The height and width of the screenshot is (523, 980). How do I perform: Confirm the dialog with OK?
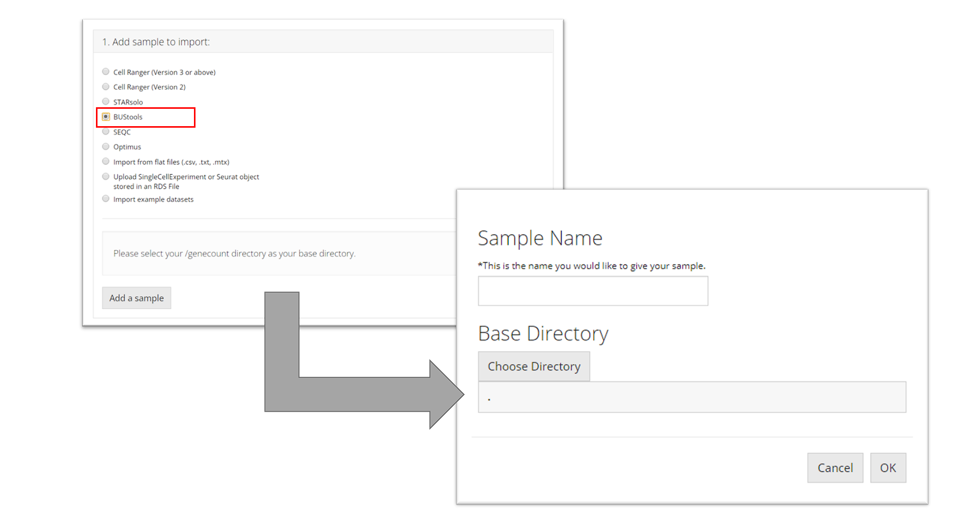[x=888, y=468]
